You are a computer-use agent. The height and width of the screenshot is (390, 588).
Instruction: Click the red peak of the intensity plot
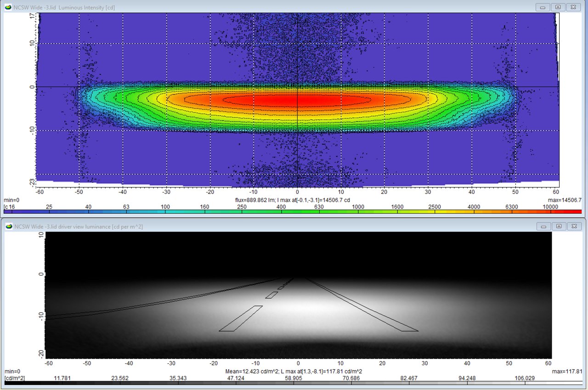tap(296, 99)
